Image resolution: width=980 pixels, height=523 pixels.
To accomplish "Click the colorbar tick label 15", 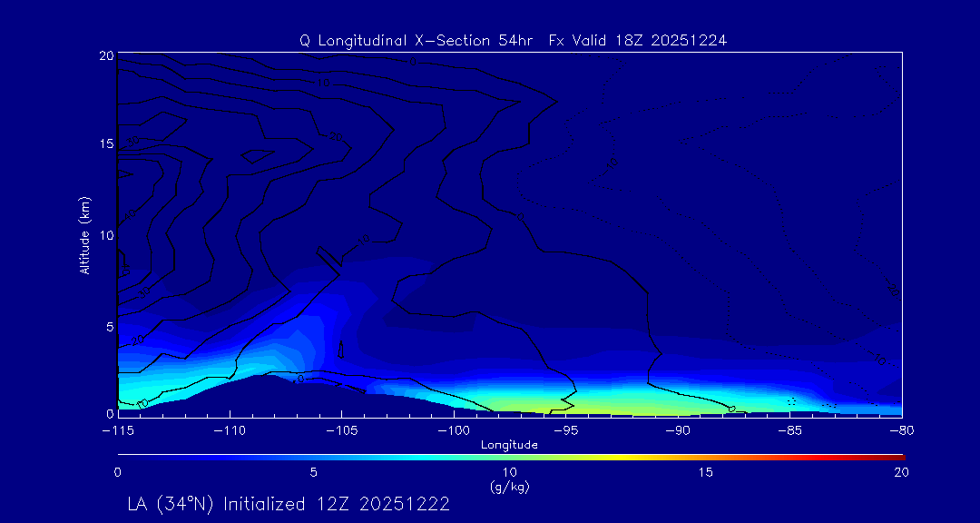I will [706, 472].
